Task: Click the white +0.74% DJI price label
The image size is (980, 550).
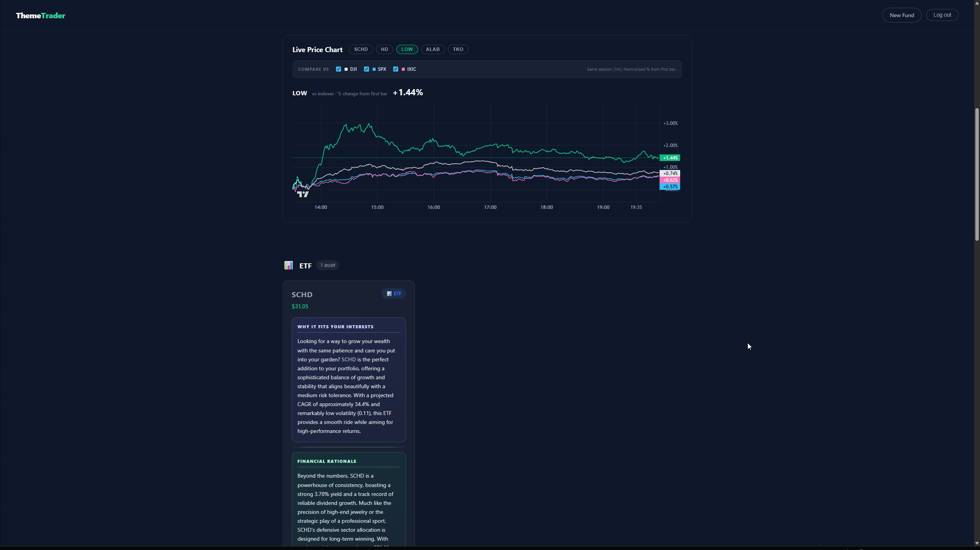Action: (x=670, y=173)
